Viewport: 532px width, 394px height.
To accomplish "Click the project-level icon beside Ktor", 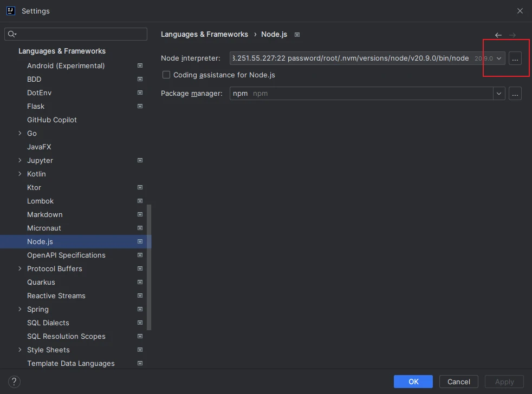I will [x=140, y=187].
